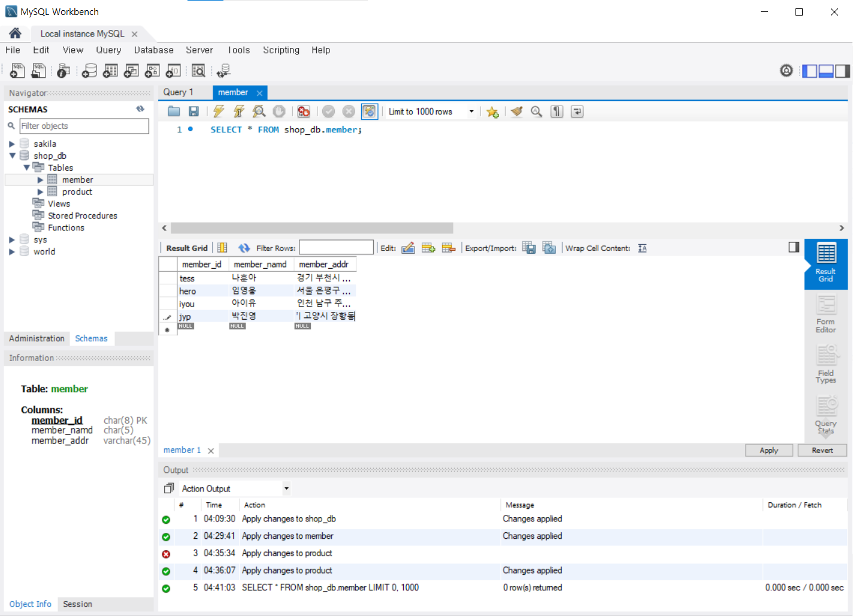
Task: Click the Home screen icon
Action: coord(15,34)
